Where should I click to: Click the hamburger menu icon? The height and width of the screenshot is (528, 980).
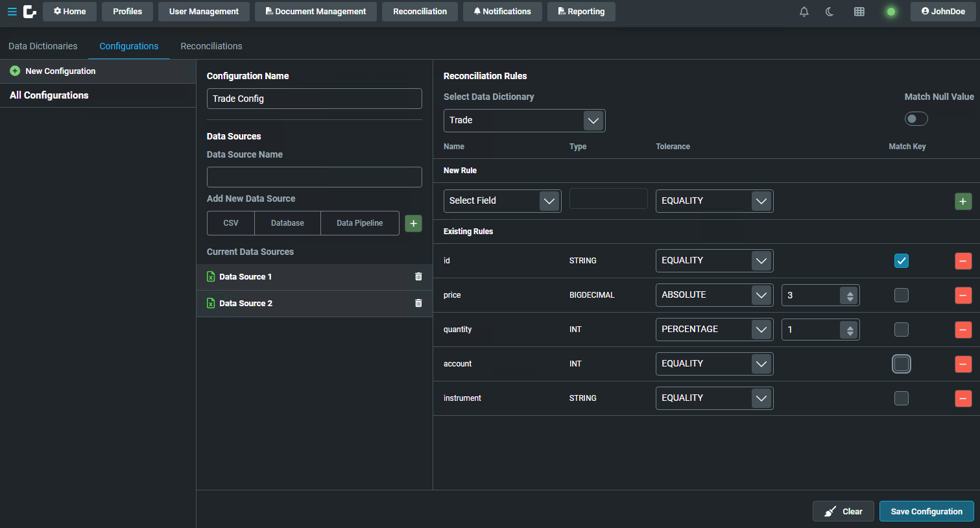(12, 12)
